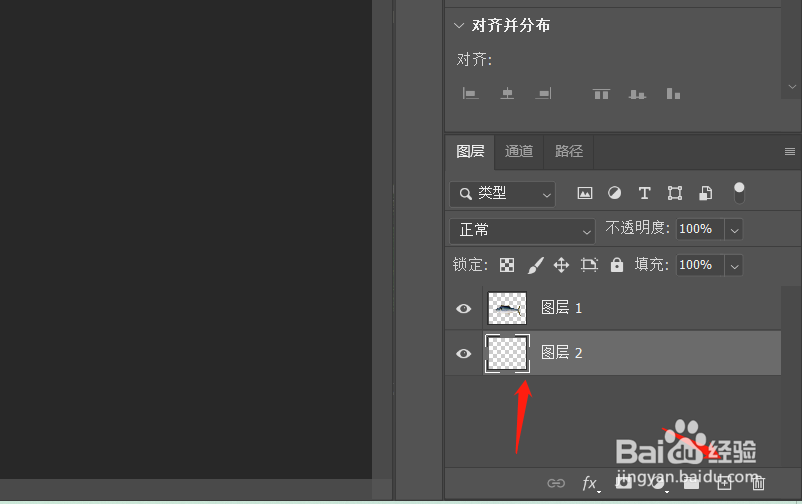The height and width of the screenshot is (504, 802).
Task: Create new group folder icon
Action: click(691, 484)
